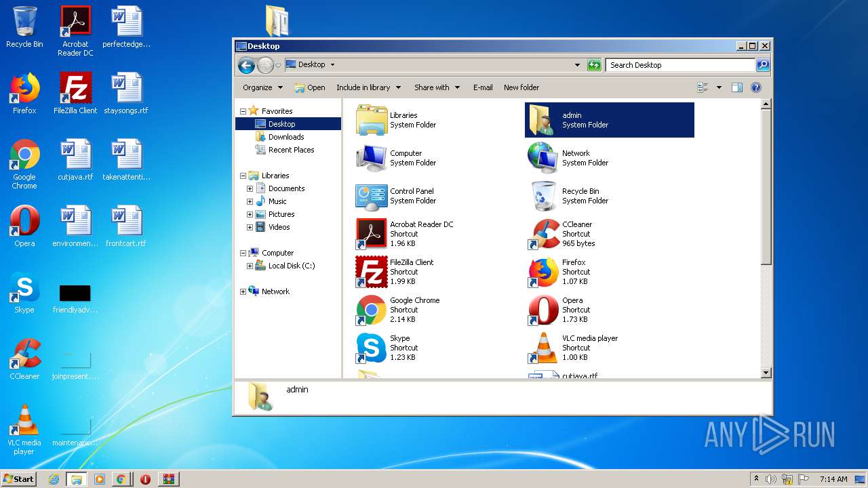Click the Desktop breadcrumb in address bar

(x=312, y=65)
